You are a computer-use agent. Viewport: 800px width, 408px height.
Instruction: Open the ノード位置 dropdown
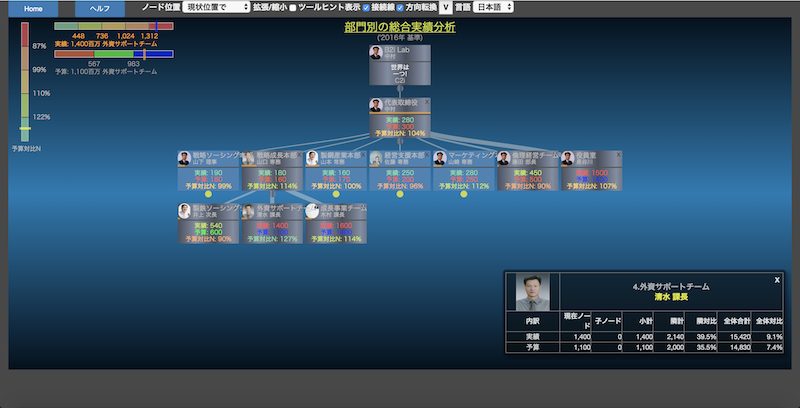[x=212, y=7]
